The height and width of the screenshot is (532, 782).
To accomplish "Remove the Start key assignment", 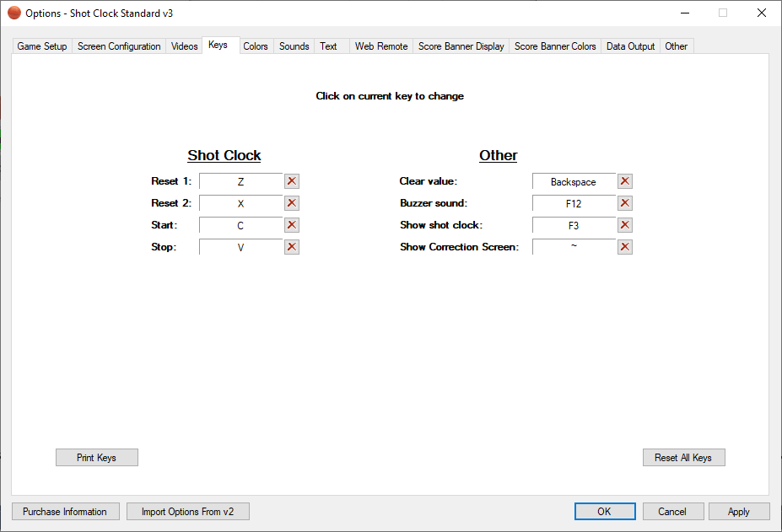I will tap(292, 225).
